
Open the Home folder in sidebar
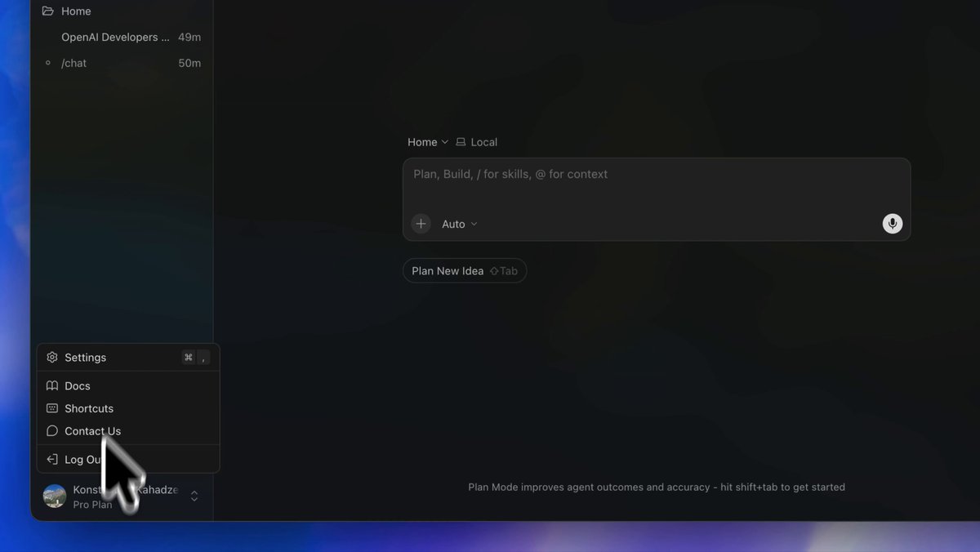pyautogui.click(x=122, y=11)
